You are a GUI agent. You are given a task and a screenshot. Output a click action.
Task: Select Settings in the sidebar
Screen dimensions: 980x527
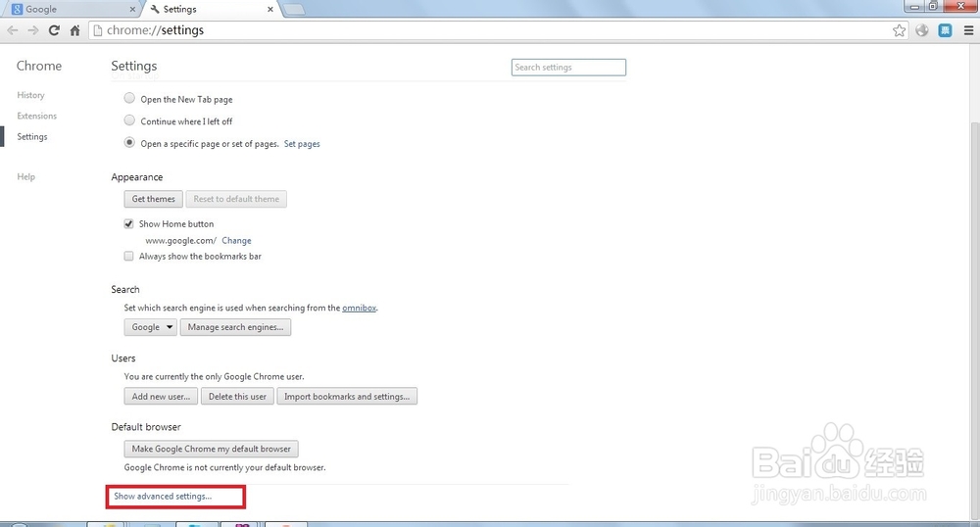click(32, 137)
